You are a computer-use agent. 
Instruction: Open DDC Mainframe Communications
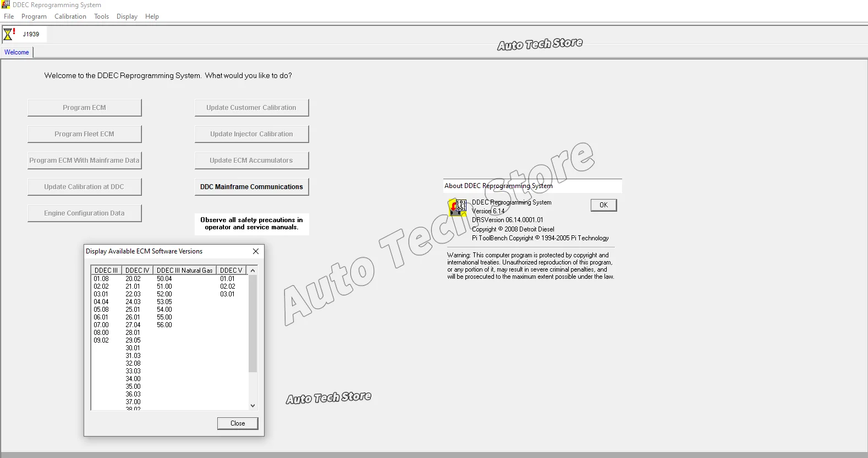pyautogui.click(x=251, y=187)
